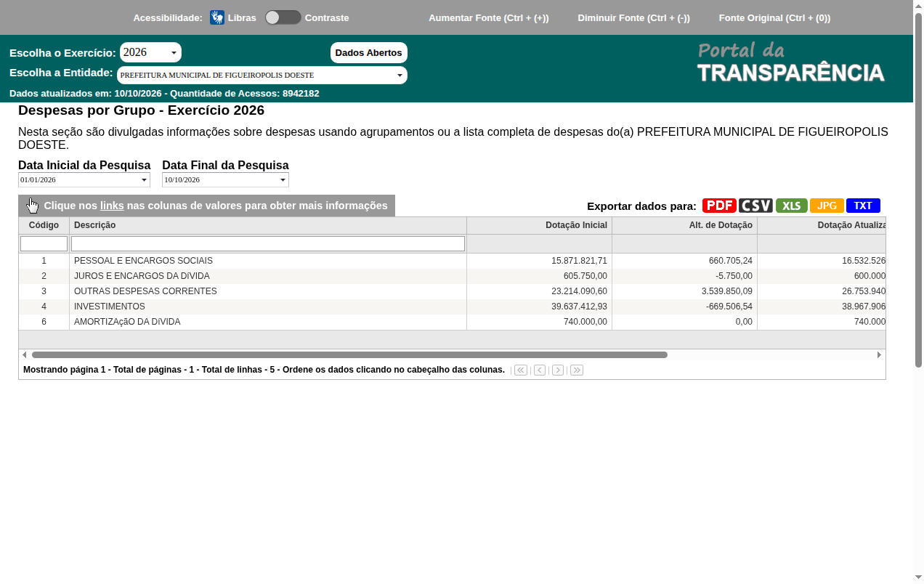Click the Libras sign language icon

tap(217, 17)
